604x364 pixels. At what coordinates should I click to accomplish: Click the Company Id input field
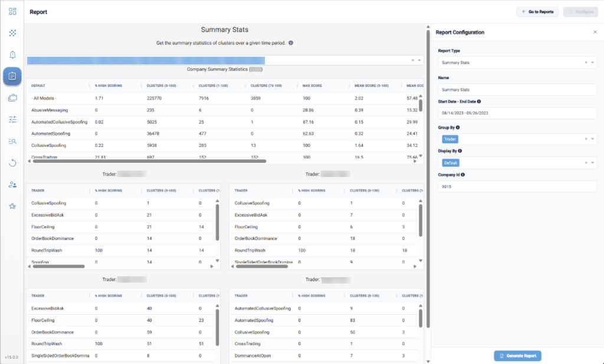pos(517,187)
